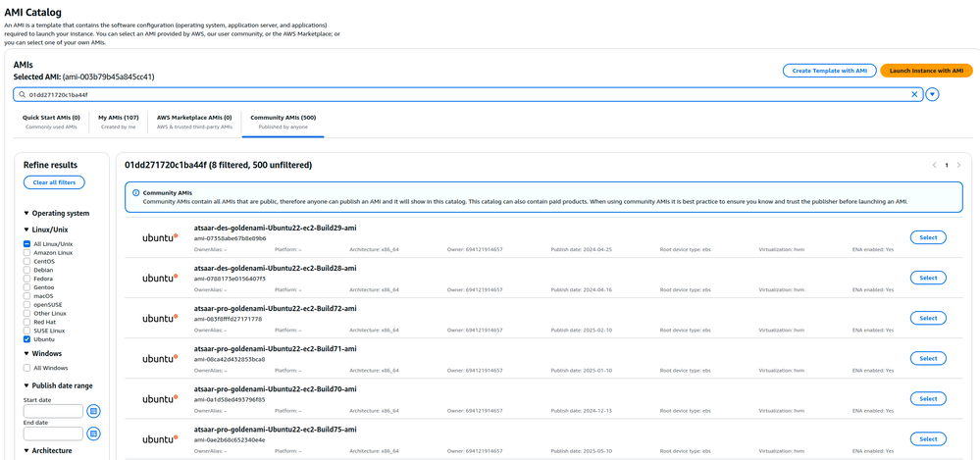Image resolution: width=980 pixels, height=460 pixels.
Task: Click page number 1 in pagination
Action: [947, 165]
